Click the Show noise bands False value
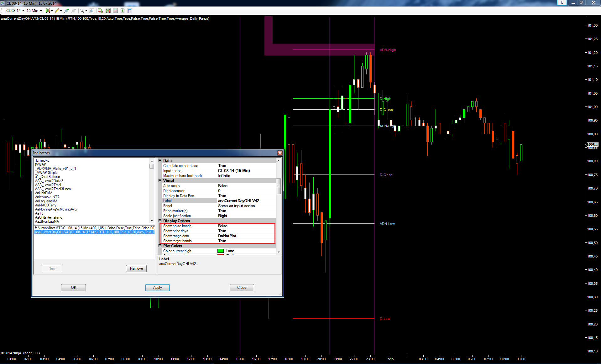 coord(246,226)
